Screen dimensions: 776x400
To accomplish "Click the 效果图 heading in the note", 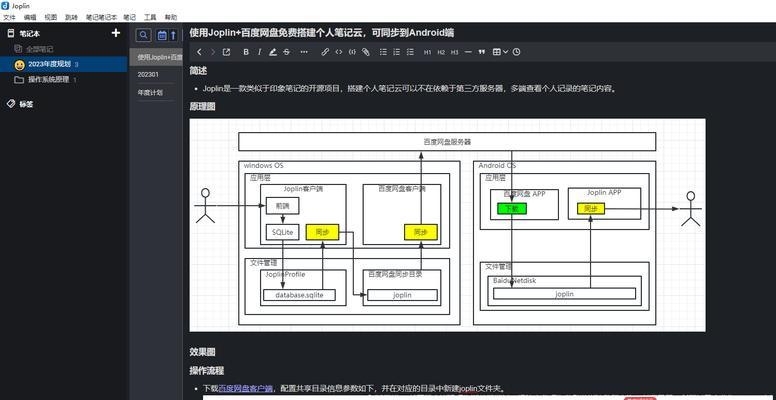I will tap(202, 352).
